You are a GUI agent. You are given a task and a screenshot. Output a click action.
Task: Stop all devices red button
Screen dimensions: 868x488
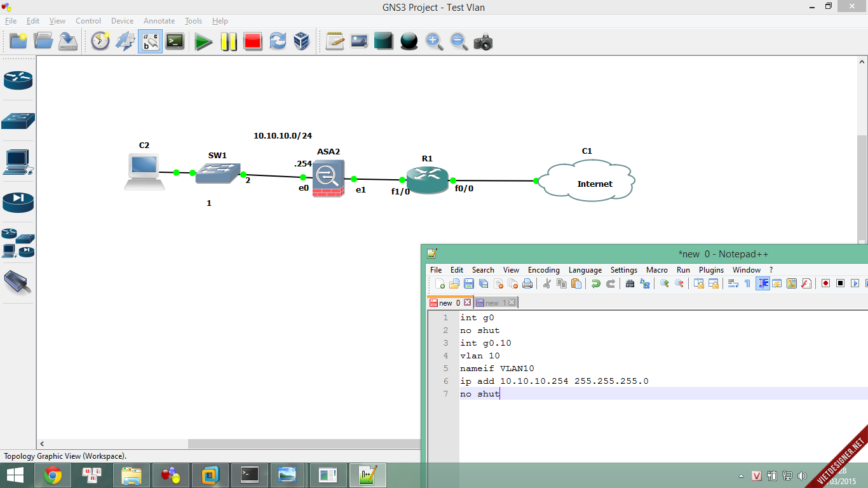point(253,42)
